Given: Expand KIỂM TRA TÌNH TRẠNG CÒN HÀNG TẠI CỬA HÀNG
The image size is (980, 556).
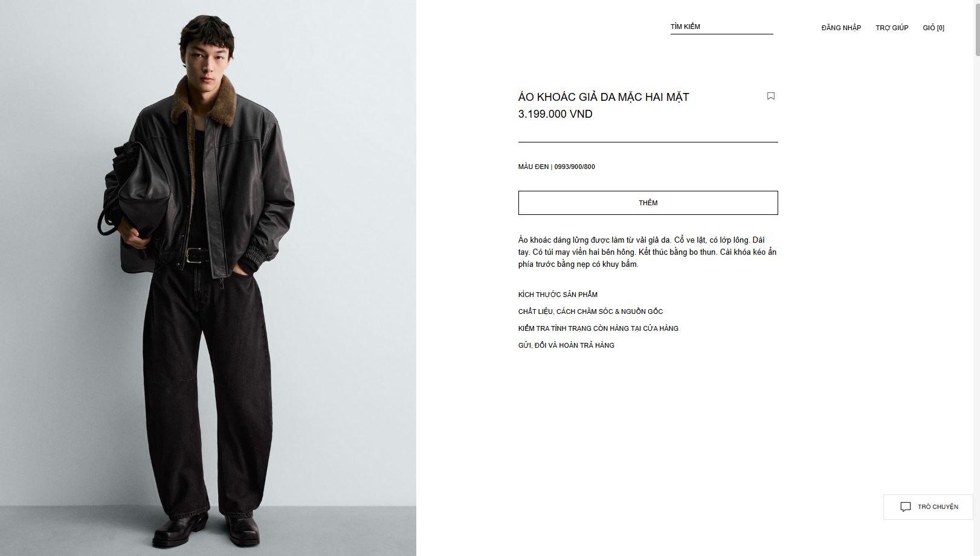Looking at the screenshot, I should (598, 328).
